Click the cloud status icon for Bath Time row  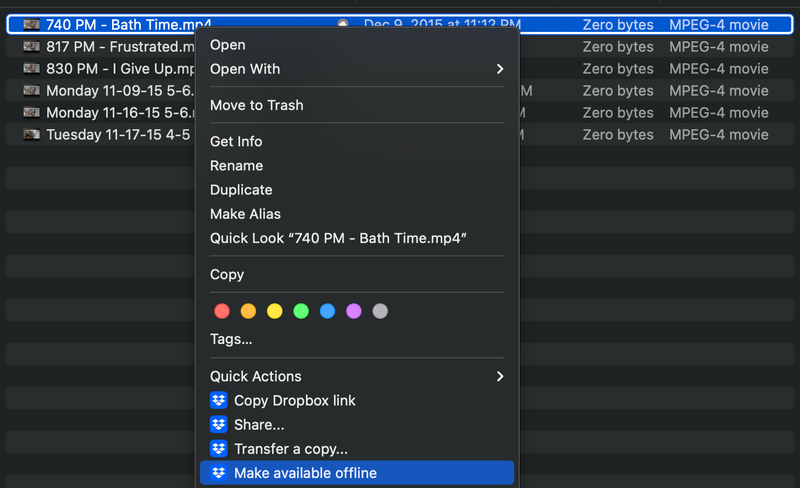point(343,24)
